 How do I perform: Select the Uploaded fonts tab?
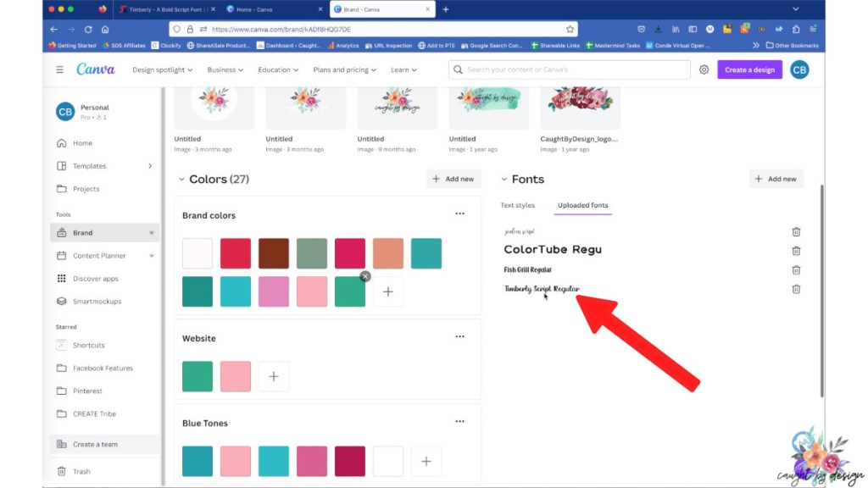(x=582, y=205)
